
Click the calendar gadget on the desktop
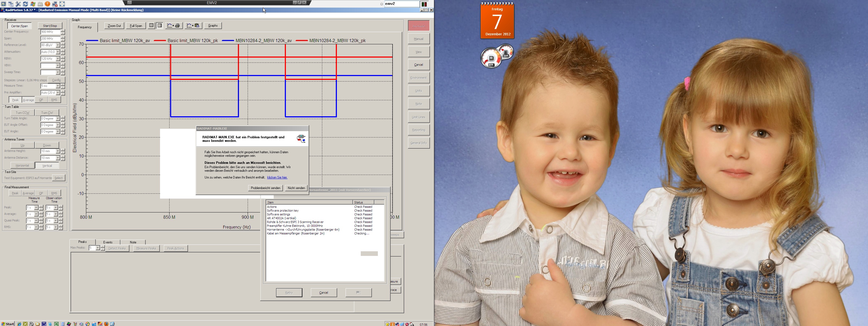[497, 20]
